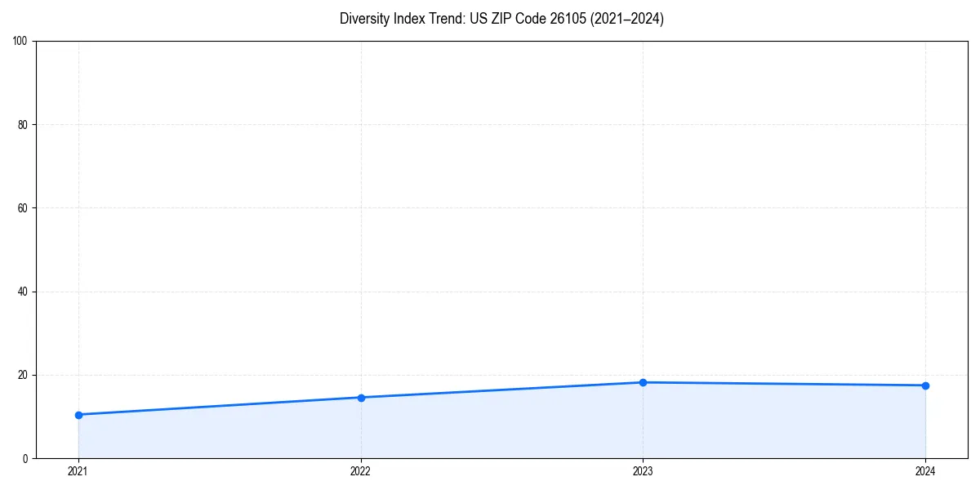Screen dimensions: 980x490
Task: Click the marker above the 2022 label
Action: pyautogui.click(x=360, y=397)
